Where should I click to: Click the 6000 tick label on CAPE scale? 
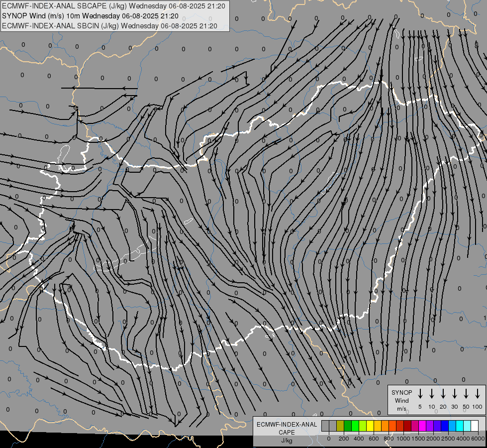[x=478, y=439]
